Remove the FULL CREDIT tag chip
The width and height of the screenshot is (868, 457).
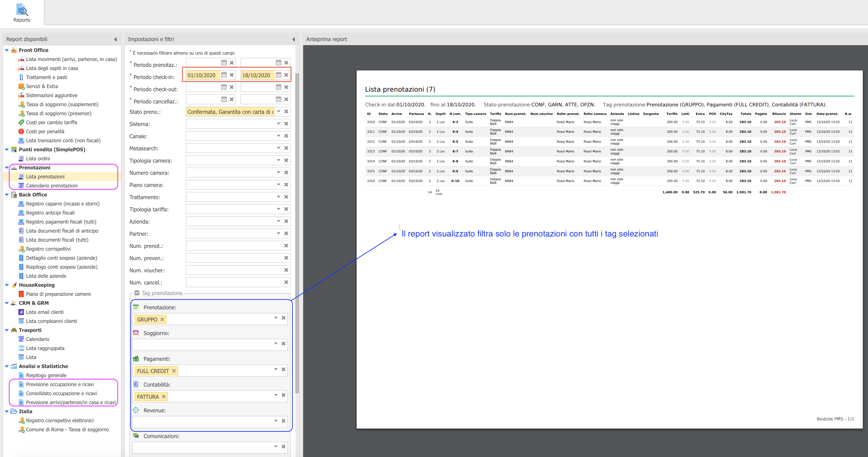pos(174,371)
